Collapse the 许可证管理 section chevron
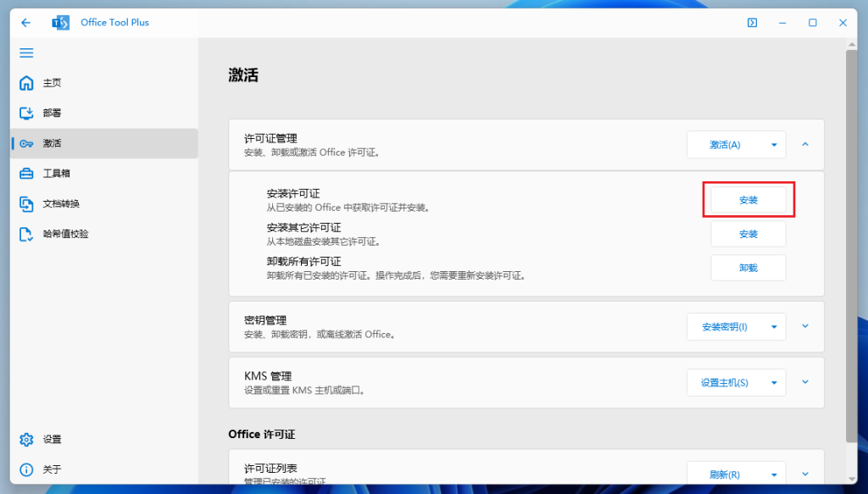This screenshot has width=868, height=494. coord(805,144)
